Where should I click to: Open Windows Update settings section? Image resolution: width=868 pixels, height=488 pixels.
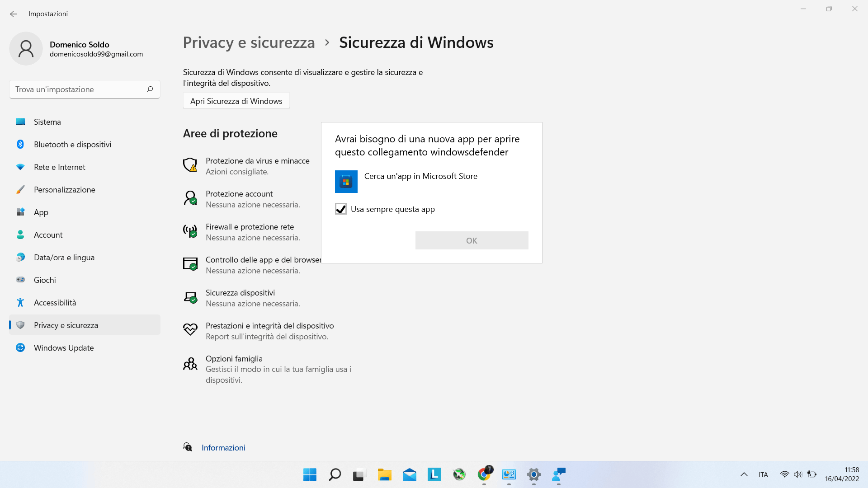[64, 347]
